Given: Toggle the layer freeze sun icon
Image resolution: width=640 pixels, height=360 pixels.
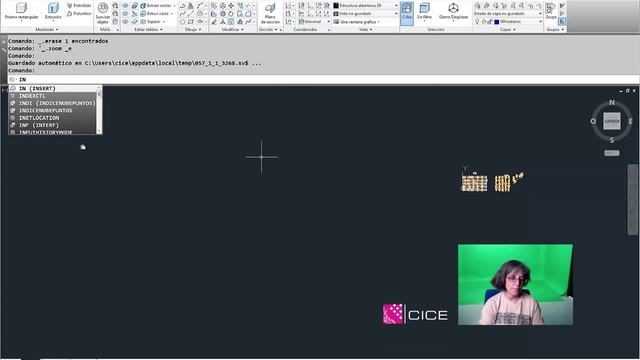Looking at the screenshot, I should pyautogui.click(x=483, y=22).
